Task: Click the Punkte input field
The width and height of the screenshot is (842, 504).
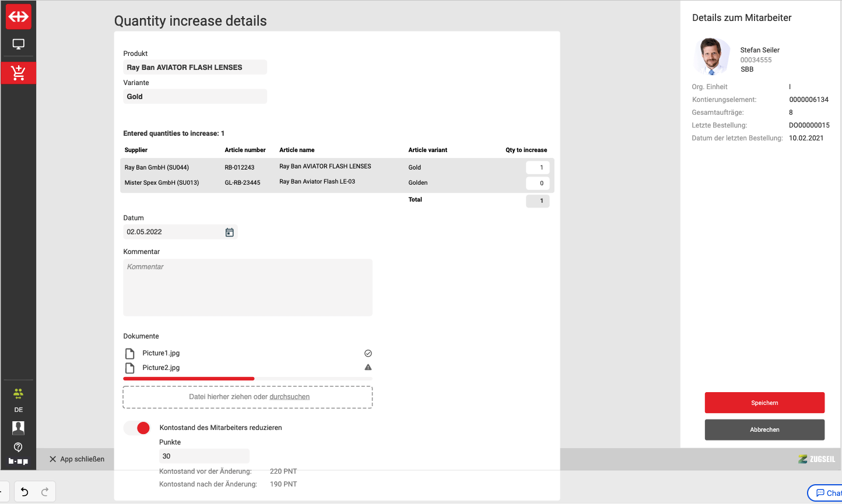Action: (204, 456)
